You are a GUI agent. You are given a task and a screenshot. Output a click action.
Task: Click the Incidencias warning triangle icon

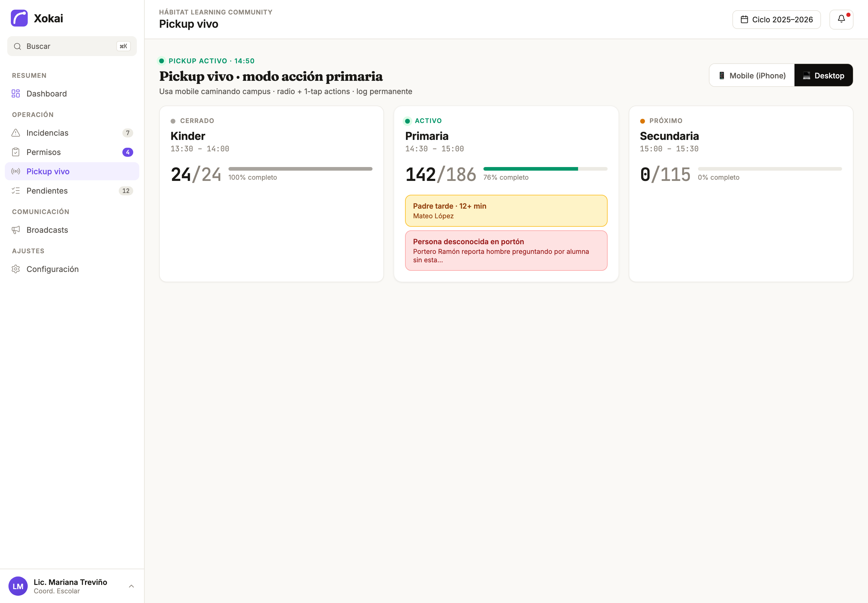(x=15, y=133)
